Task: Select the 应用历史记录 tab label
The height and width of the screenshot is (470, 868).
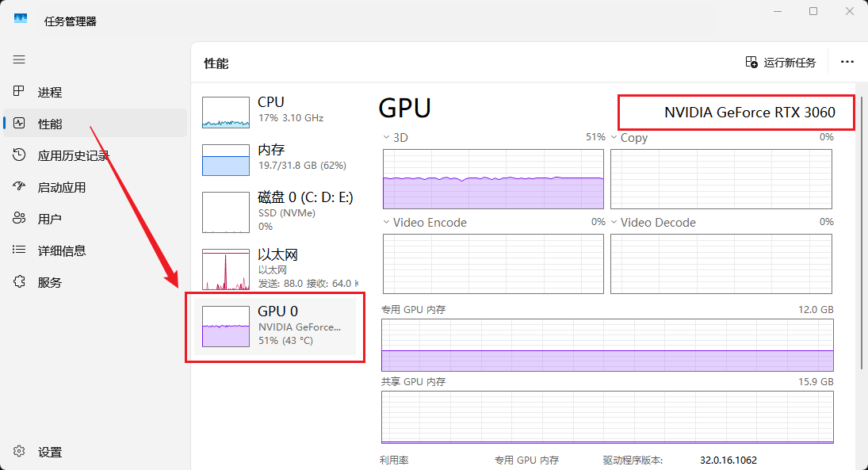Action: pos(73,156)
